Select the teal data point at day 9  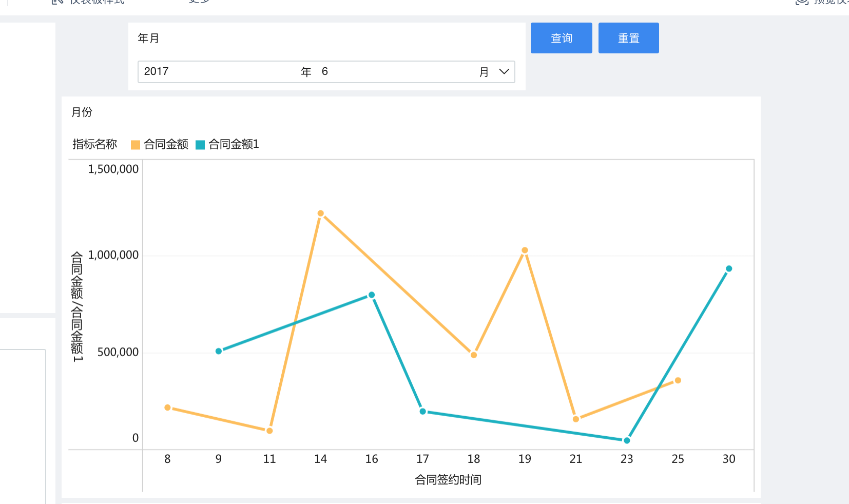click(x=219, y=351)
